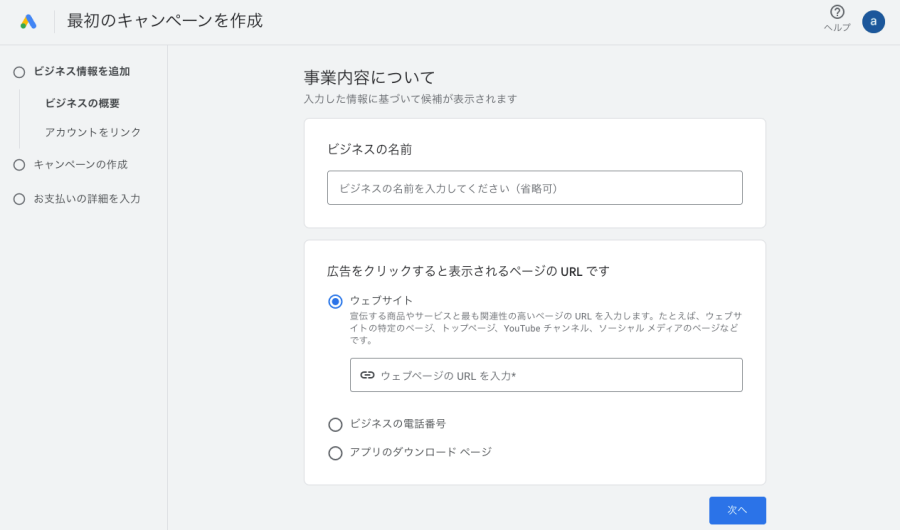Image resolution: width=900 pixels, height=530 pixels.
Task: Select the アプリのダウンロード ページ radio option
Action: click(x=335, y=453)
